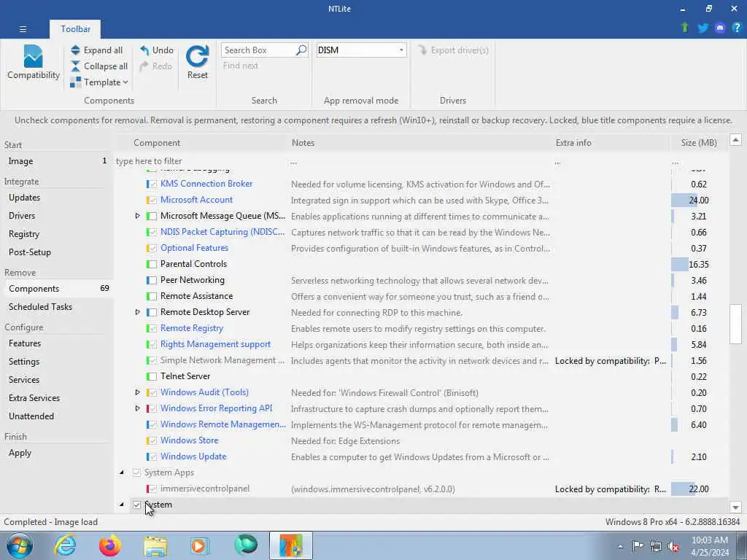Image resolution: width=747 pixels, height=560 pixels.
Task: Open the Template dropdown
Action: click(99, 82)
